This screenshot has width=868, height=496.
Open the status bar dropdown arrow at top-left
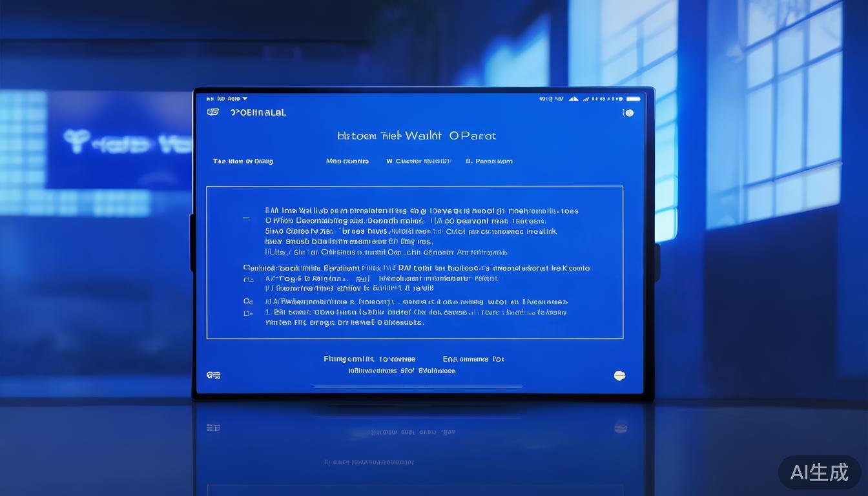pos(245,99)
